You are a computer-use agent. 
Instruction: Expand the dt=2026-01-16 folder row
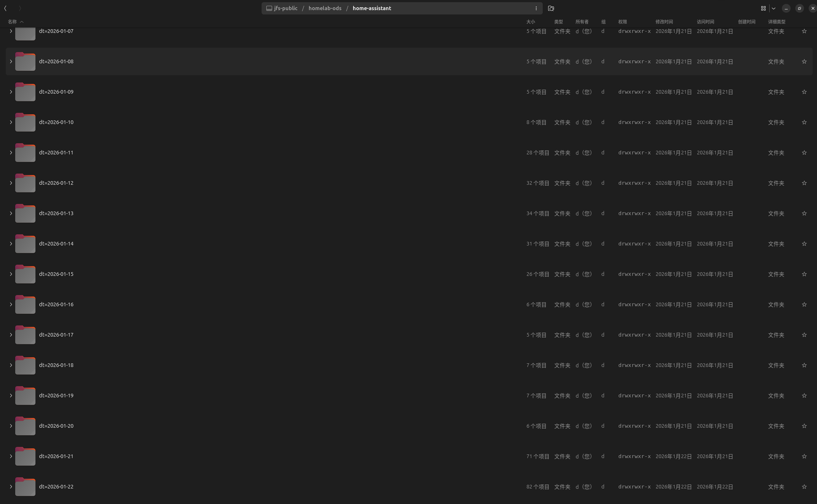click(11, 304)
